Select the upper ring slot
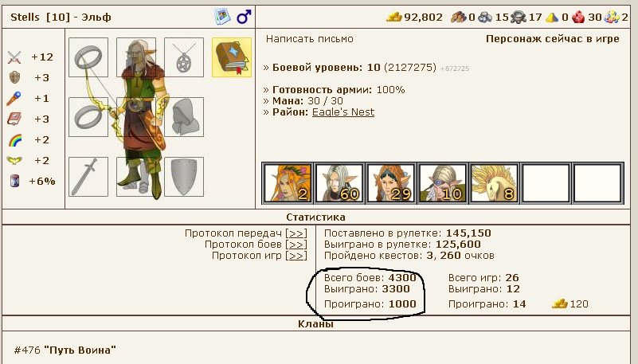This screenshot has width=638, height=364. pyautogui.click(x=88, y=57)
